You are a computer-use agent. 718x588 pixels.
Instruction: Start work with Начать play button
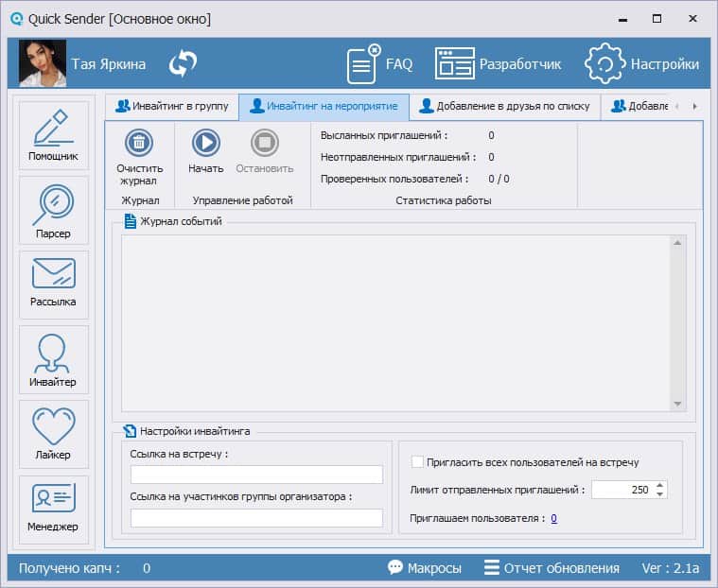206,143
